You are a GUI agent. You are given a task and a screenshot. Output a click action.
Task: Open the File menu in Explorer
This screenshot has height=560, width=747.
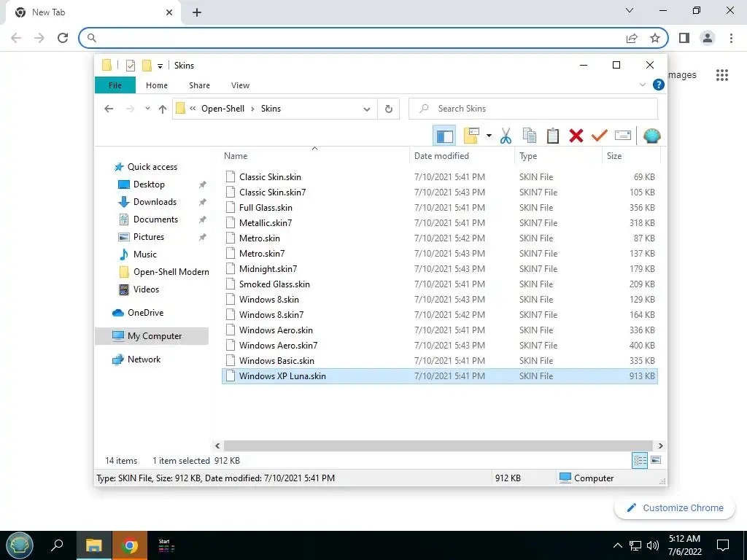click(115, 85)
